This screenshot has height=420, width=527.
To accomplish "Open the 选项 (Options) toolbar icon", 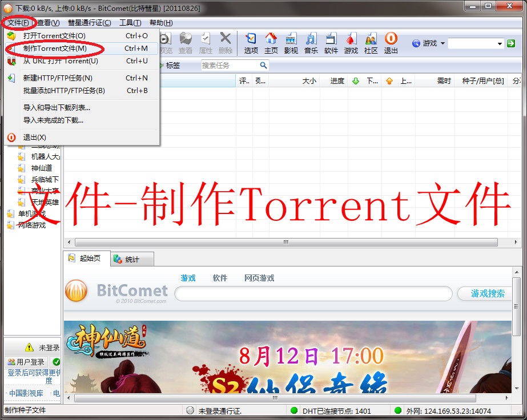I will coord(251,43).
